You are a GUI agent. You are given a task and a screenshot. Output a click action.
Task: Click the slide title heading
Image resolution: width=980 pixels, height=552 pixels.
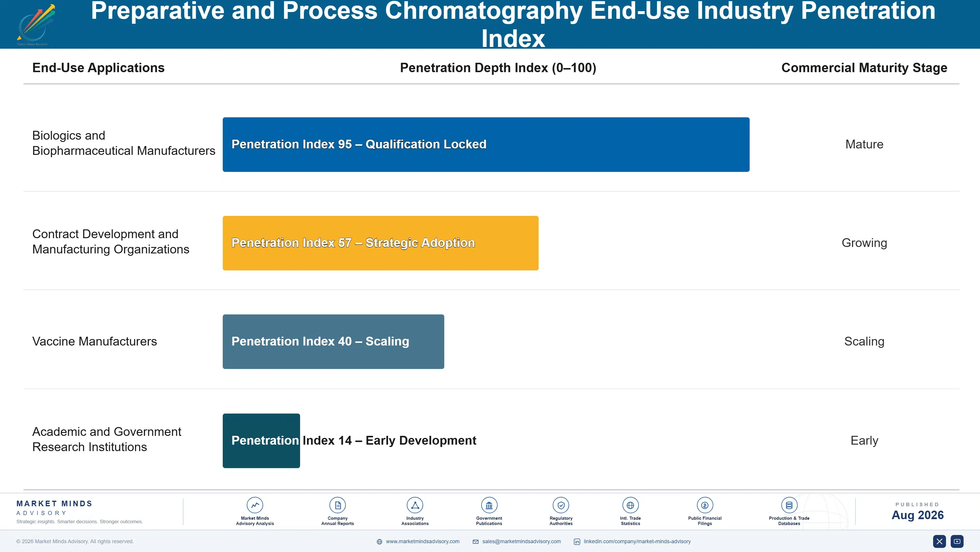(513, 24)
